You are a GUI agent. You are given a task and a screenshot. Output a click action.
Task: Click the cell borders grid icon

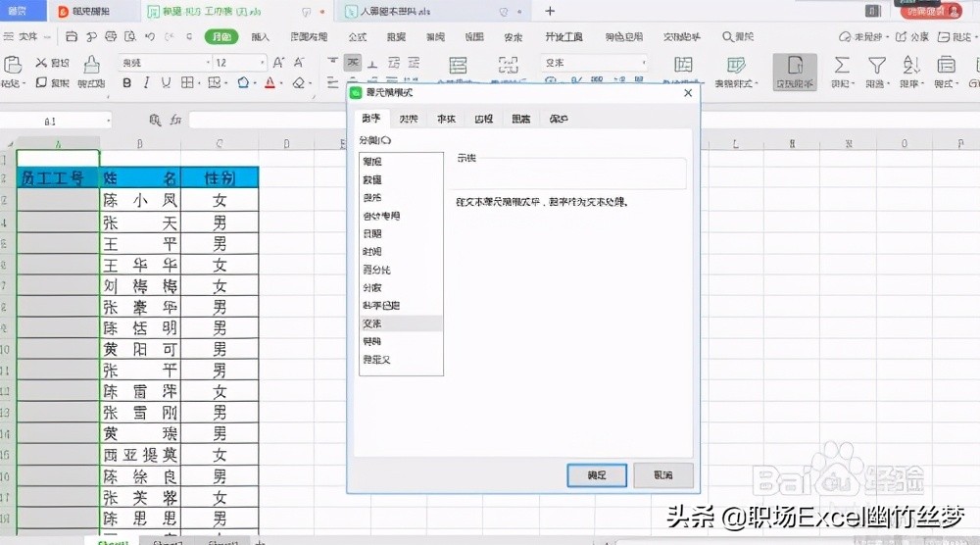point(187,82)
